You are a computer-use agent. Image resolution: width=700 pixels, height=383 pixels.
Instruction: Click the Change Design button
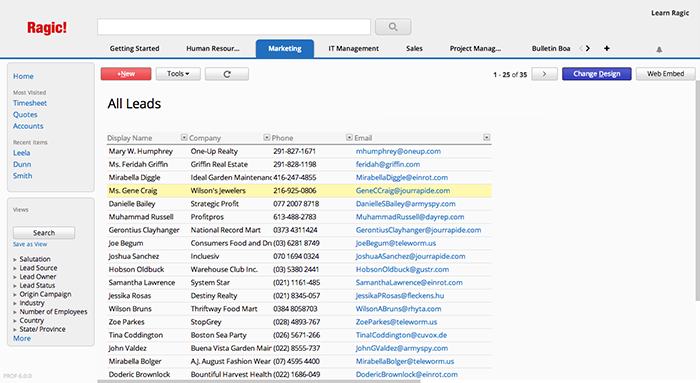pyautogui.click(x=596, y=74)
